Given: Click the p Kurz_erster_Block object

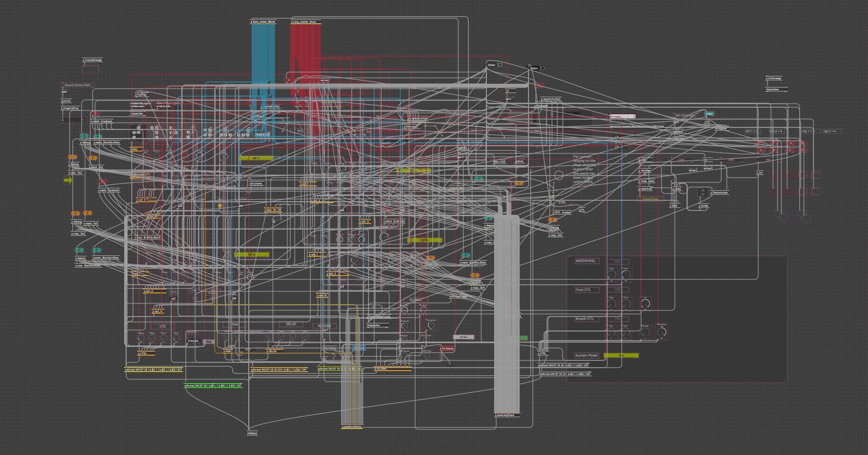Looking at the screenshot, I should tap(263, 22).
